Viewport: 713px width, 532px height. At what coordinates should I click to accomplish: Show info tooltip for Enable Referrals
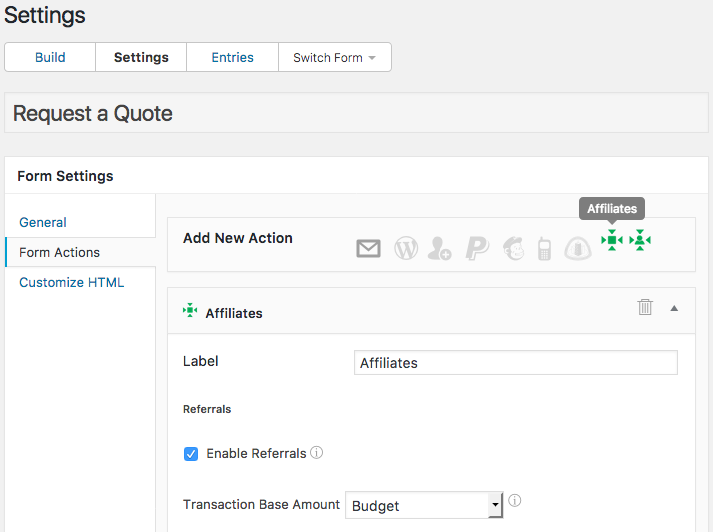pos(316,452)
